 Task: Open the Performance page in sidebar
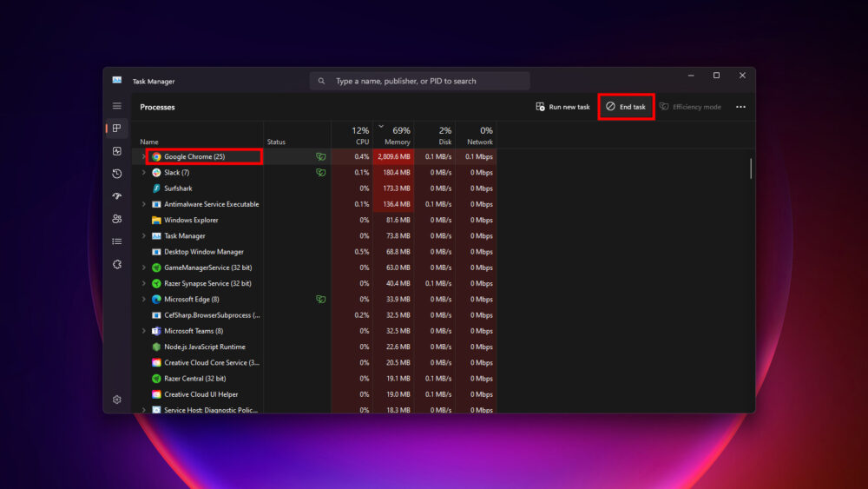click(x=117, y=151)
